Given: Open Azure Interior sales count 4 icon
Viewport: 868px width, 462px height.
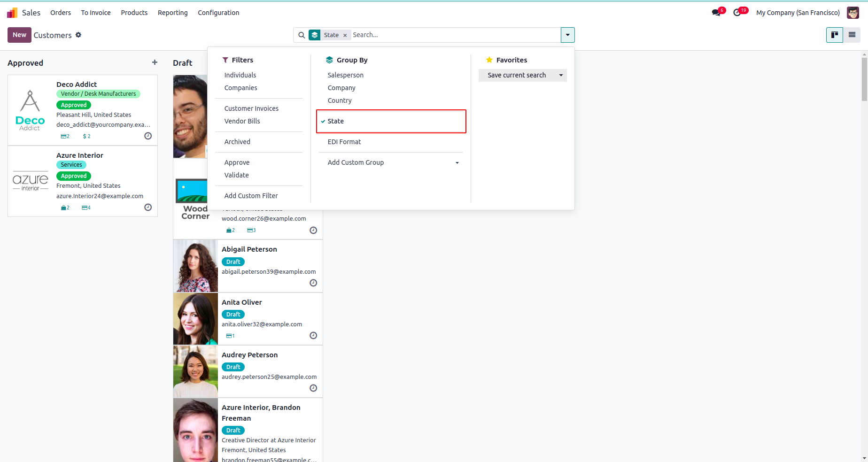Looking at the screenshot, I should coord(86,208).
